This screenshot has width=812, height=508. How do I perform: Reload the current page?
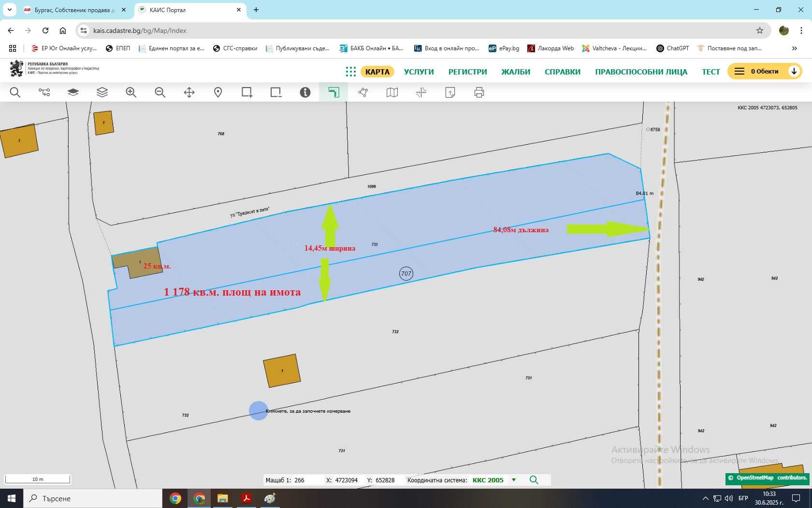45,30
